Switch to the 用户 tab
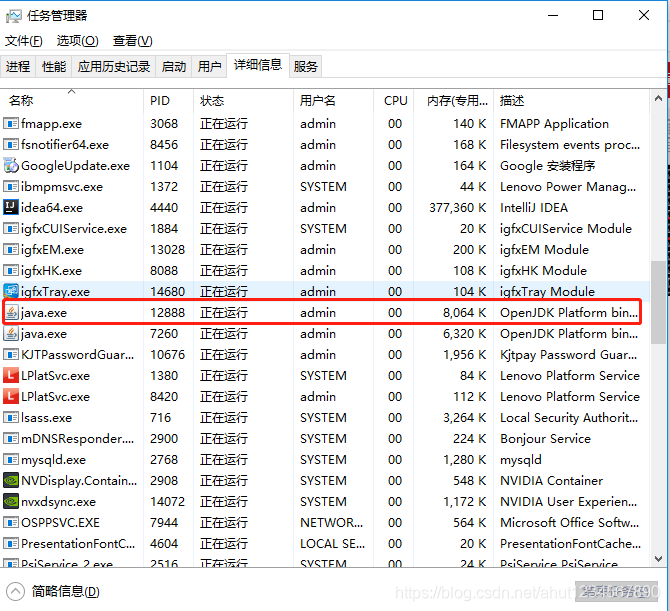Image resolution: width=670 pixels, height=611 pixels. pyautogui.click(x=209, y=67)
